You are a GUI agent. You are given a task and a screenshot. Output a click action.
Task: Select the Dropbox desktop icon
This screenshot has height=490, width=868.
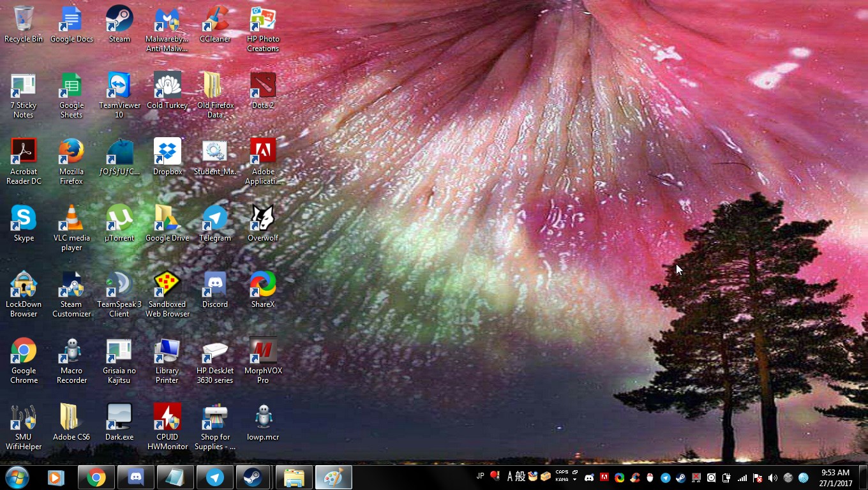click(167, 158)
